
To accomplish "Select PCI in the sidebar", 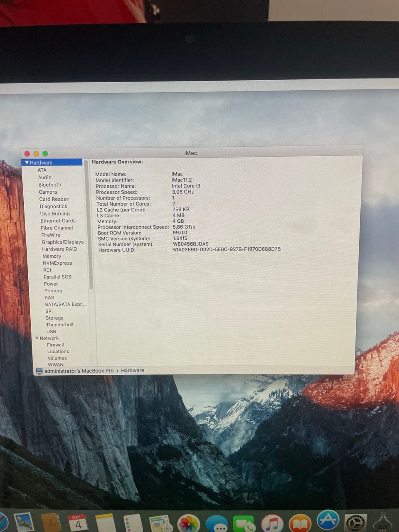I will pos(47,270).
